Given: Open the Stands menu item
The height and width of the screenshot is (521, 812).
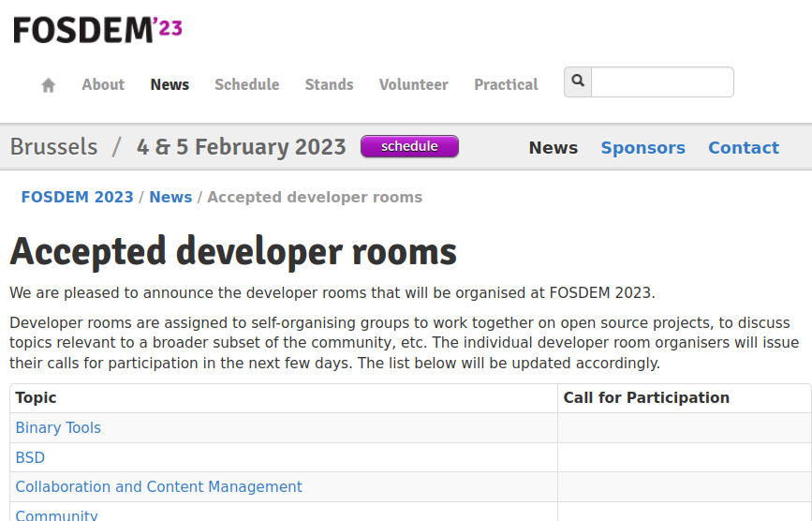Looking at the screenshot, I should [330, 84].
